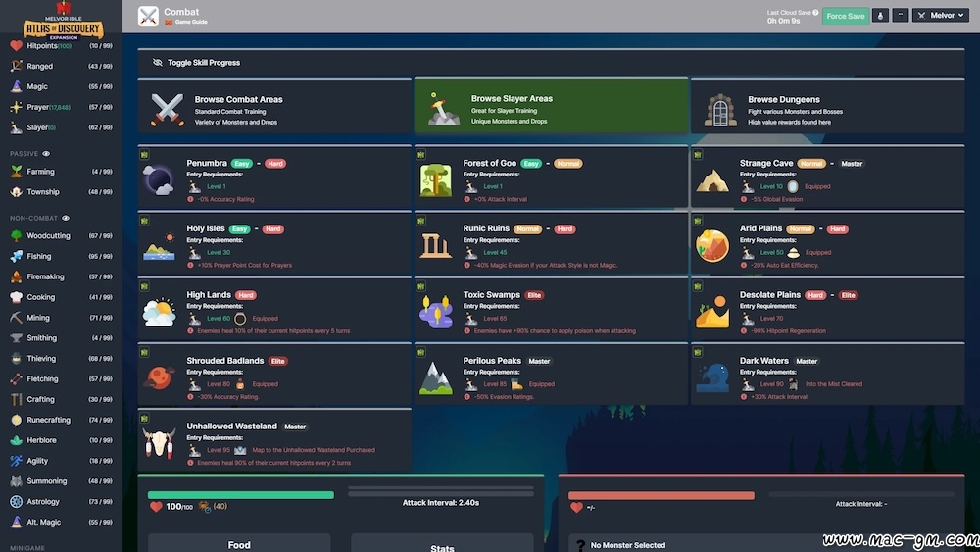Click the Combat crossed swords header icon
This screenshot has height=552, width=980.
click(148, 16)
